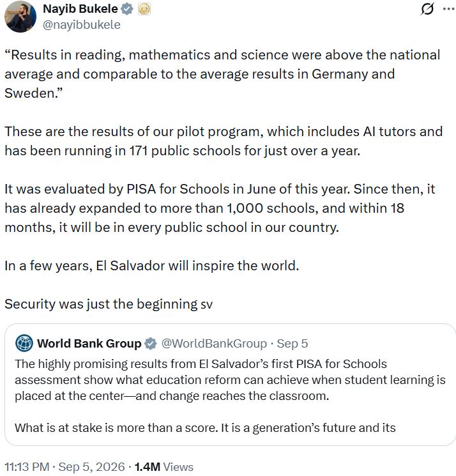456x476 pixels.
Task: Click the quoted tweet's Sep 5 date
Action: coord(292,343)
